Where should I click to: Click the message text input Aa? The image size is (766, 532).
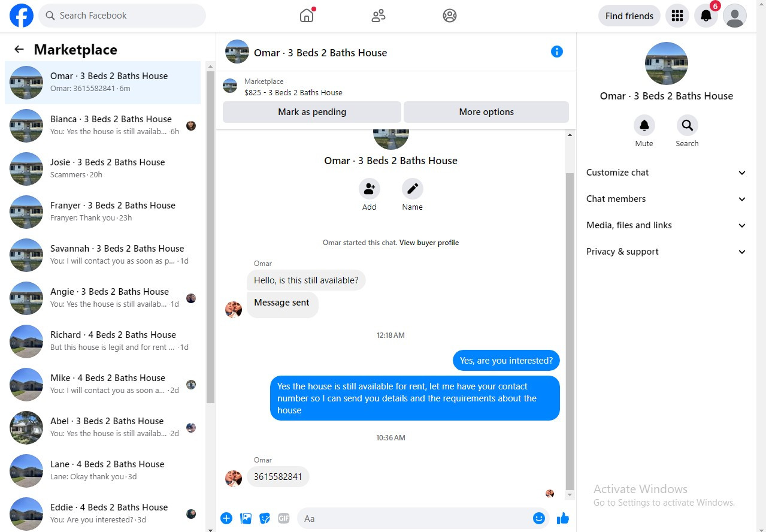tap(423, 518)
